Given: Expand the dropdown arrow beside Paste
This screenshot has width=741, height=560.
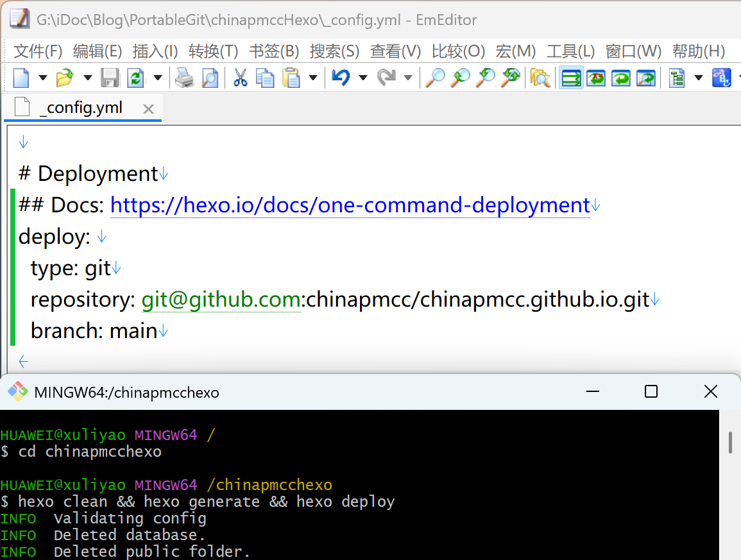Looking at the screenshot, I should point(313,78).
